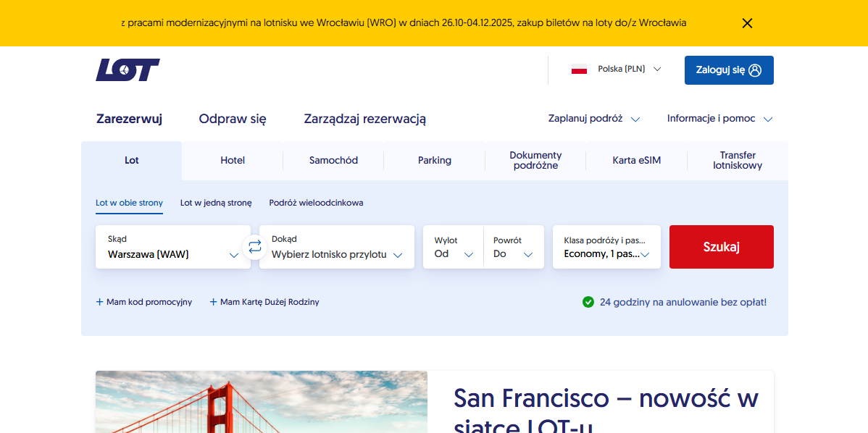
Task: Expand the Dokąd arrival airport selector
Action: pyautogui.click(x=336, y=247)
